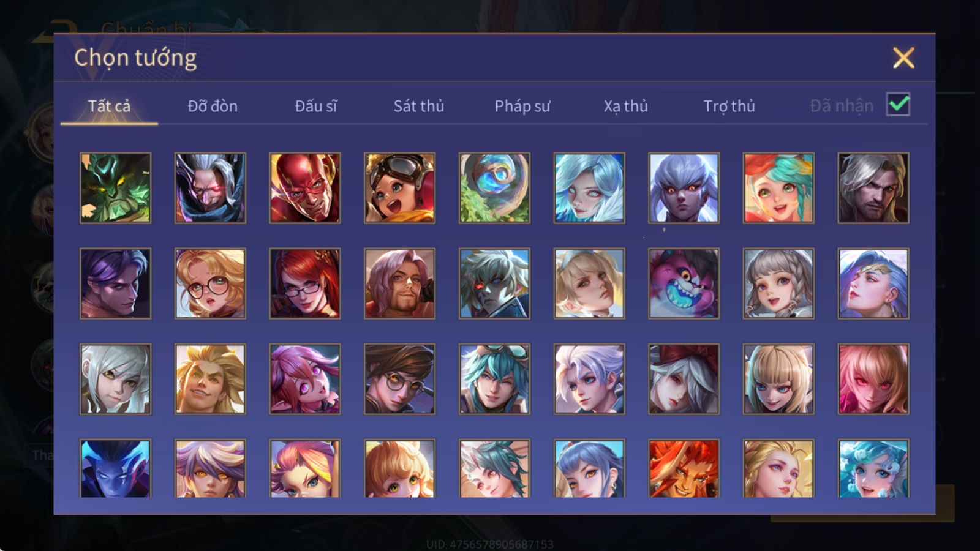This screenshot has width=980, height=551.
Task: Pick the blonde girl with round glasses
Action: (x=210, y=283)
